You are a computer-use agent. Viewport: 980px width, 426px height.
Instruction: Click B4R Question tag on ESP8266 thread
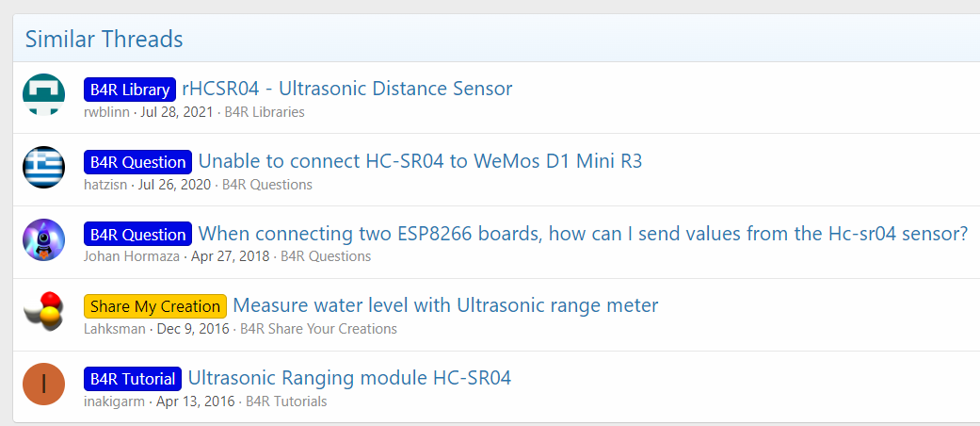click(137, 234)
